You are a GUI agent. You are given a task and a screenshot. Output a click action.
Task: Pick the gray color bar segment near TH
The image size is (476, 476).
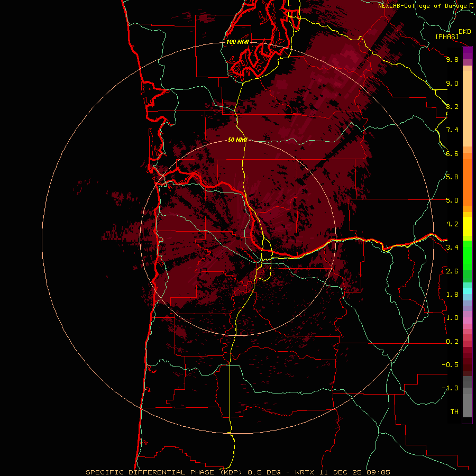pos(467,405)
